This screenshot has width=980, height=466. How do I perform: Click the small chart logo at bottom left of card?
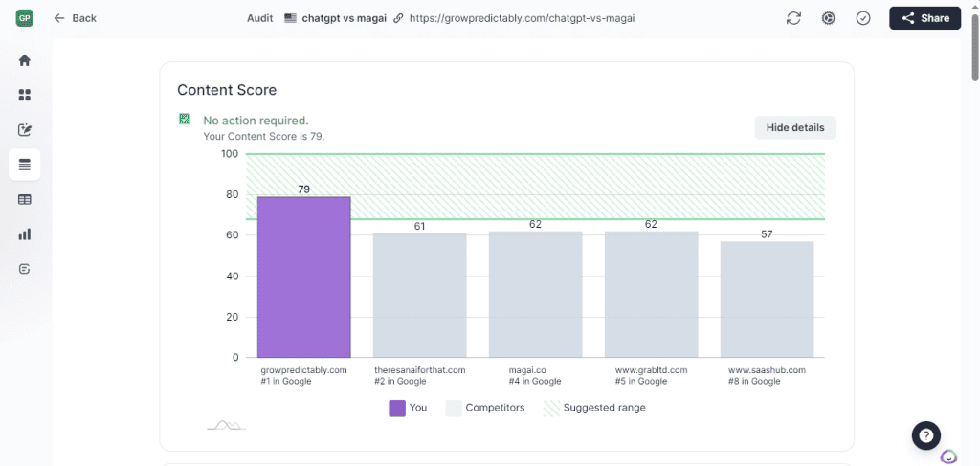(x=226, y=426)
